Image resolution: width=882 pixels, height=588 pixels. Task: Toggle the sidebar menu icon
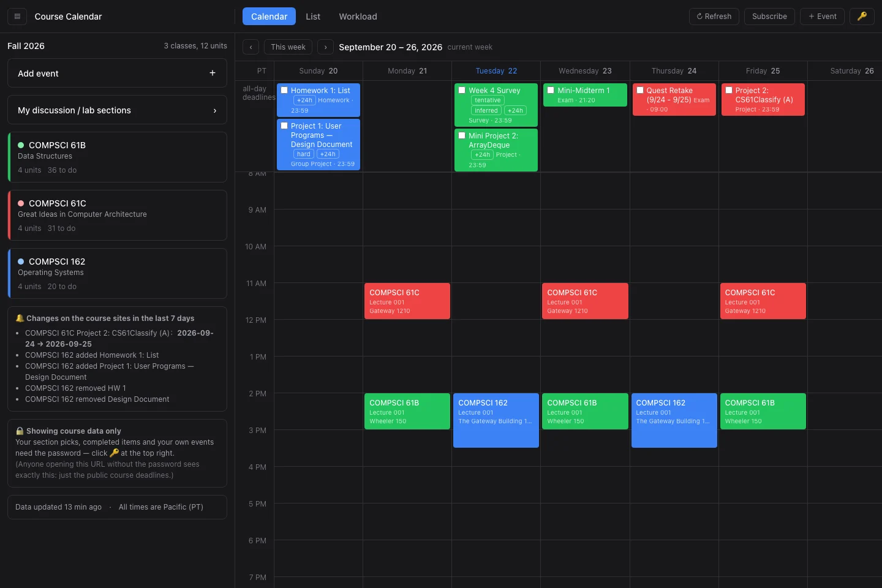(17, 17)
